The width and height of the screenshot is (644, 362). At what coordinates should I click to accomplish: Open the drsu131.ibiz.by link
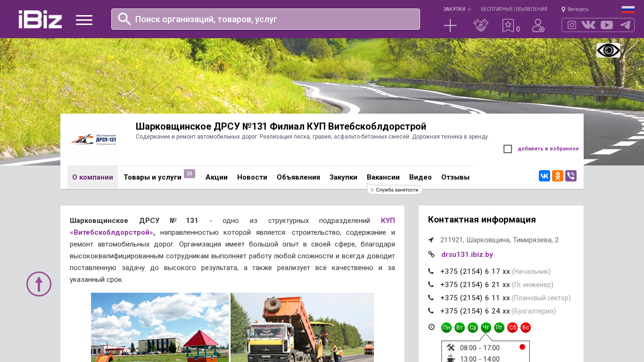(x=467, y=255)
